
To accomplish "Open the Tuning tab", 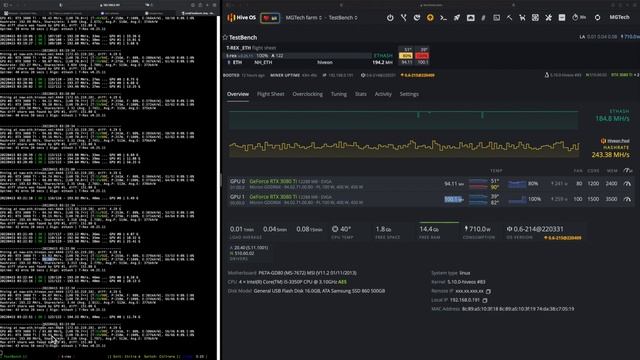I will [338, 94].
